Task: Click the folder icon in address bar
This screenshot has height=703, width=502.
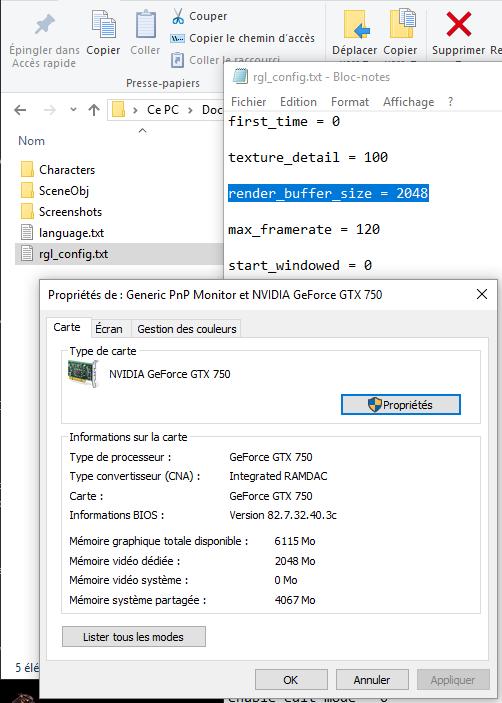Action: 118,109
